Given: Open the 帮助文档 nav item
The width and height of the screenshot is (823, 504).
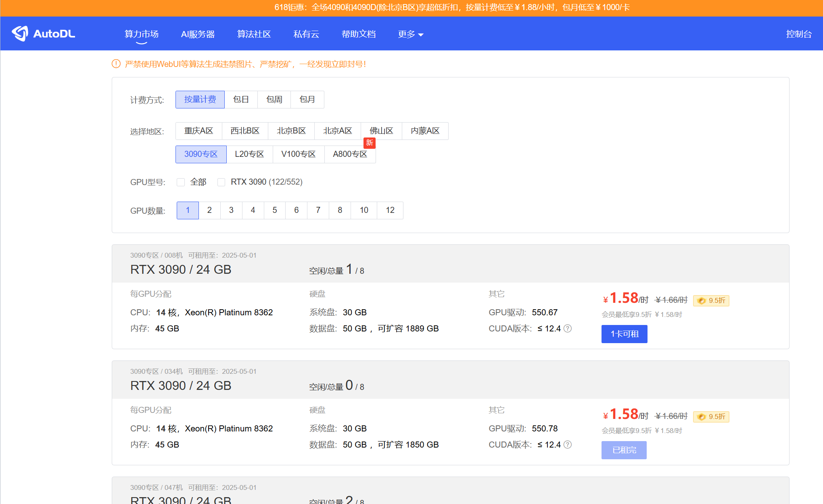Looking at the screenshot, I should pos(358,34).
